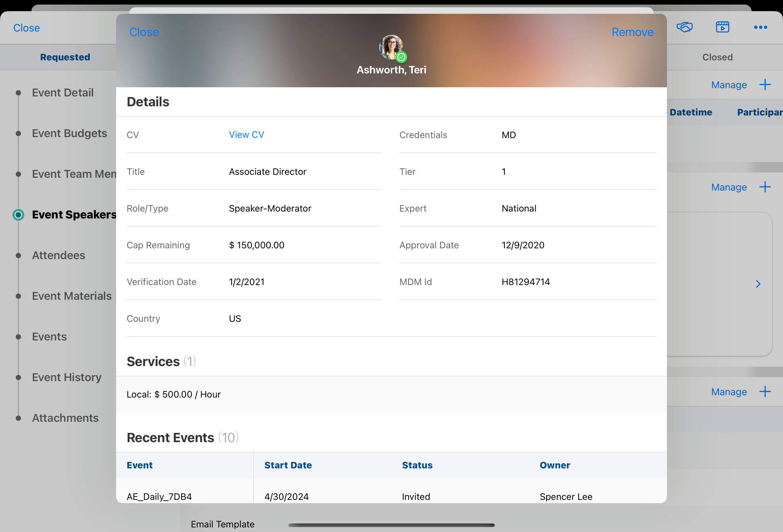The height and width of the screenshot is (532, 783).
Task: Remove speaker using the Remove button
Action: (632, 32)
